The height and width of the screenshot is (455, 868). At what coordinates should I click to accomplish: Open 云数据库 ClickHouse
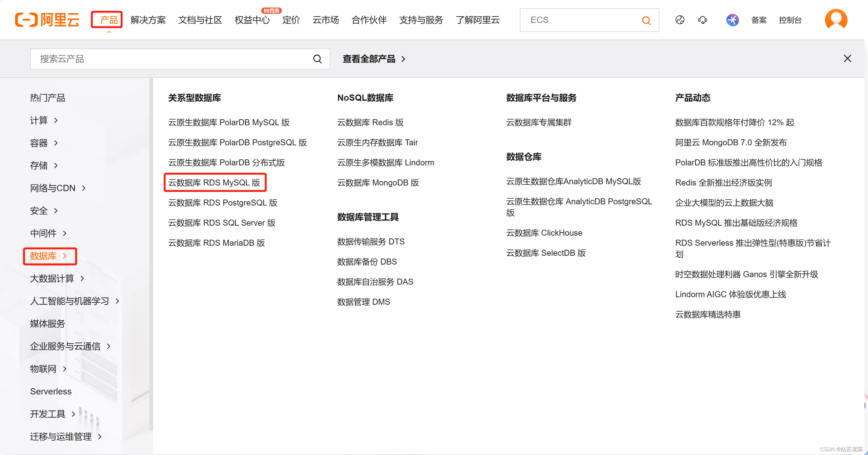pyautogui.click(x=544, y=233)
